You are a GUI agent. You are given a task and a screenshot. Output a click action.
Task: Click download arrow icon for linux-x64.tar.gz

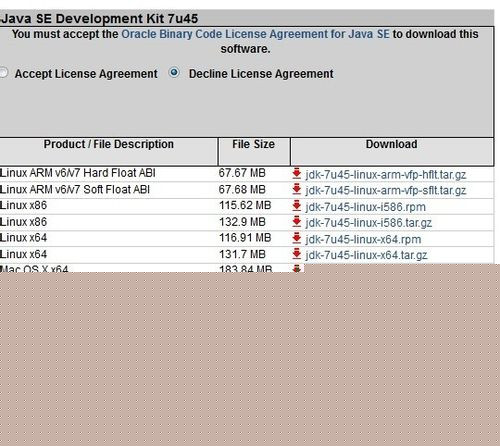click(x=296, y=254)
